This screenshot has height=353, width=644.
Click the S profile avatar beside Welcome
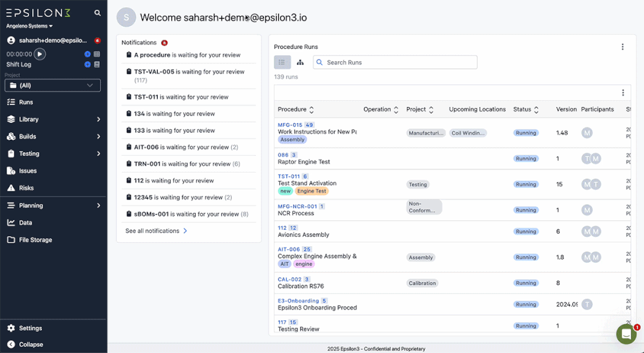[x=126, y=17]
